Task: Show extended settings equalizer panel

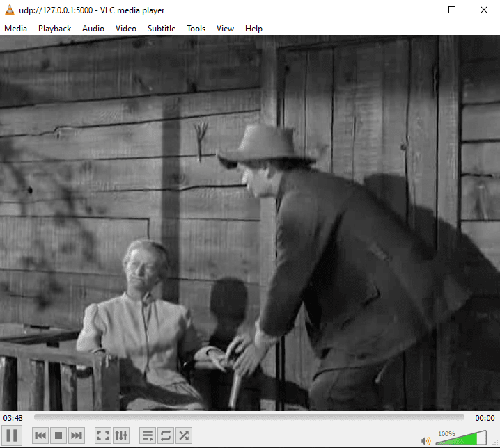Action: tap(121, 435)
